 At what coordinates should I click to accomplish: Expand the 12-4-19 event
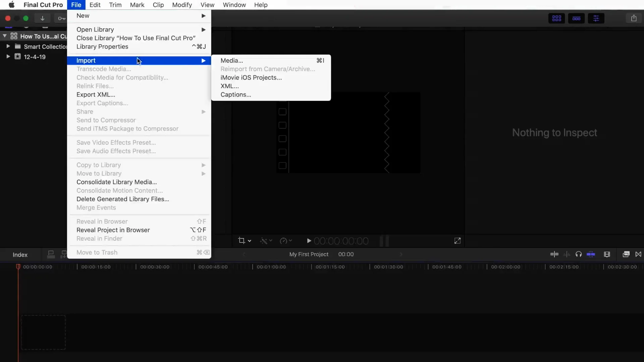tap(8, 56)
